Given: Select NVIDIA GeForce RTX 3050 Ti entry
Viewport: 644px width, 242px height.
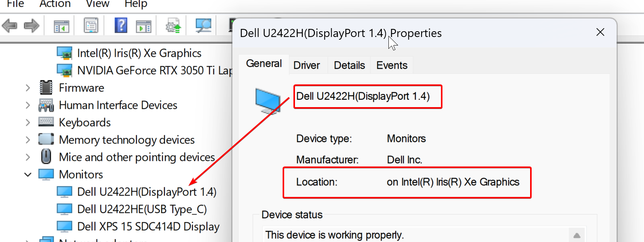Looking at the screenshot, I should 154,71.
